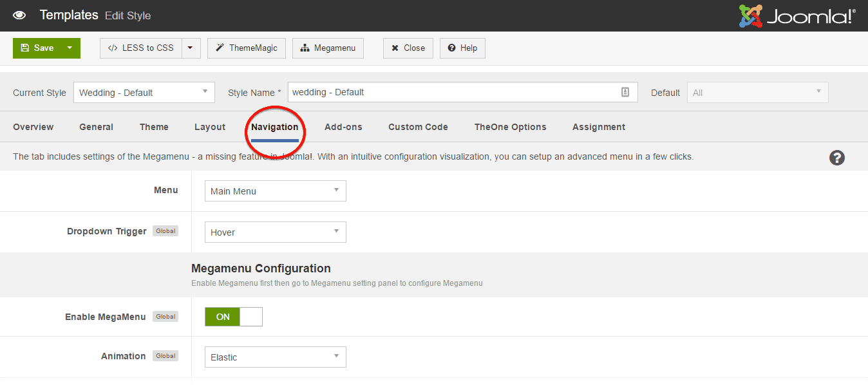Click the Help question mark icon on the right
This screenshot has width=868, height=385.
click(x=836, y=157)
